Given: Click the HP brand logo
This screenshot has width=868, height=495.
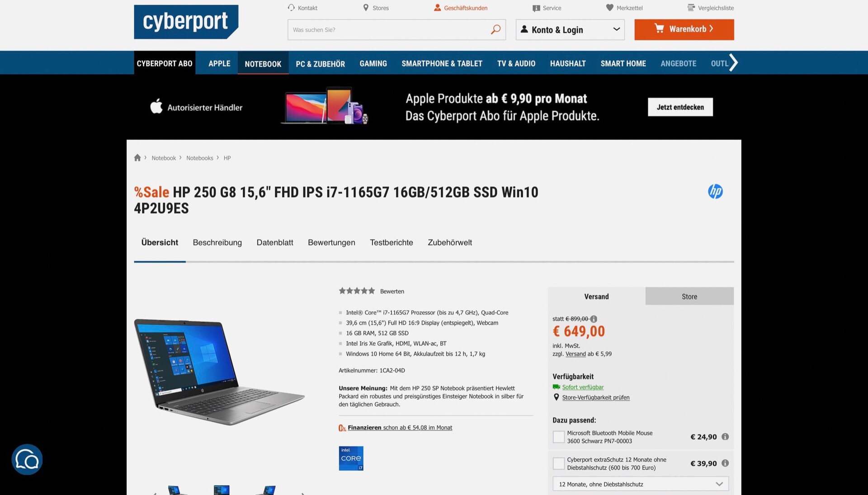Looking at the screenshot, I should pyautogui.click(x=715, y=191).
